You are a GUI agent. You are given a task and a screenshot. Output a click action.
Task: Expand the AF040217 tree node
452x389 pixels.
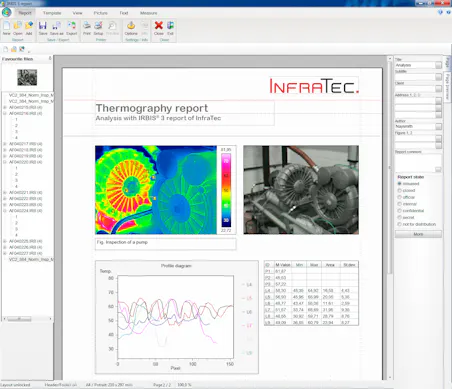(x=5, y=144)
